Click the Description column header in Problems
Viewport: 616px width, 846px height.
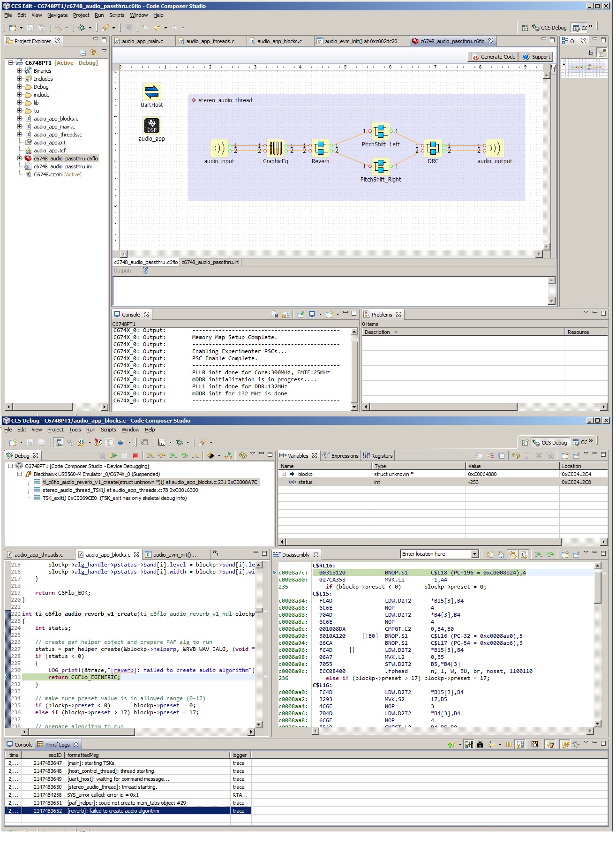click(x=463, y=332)
